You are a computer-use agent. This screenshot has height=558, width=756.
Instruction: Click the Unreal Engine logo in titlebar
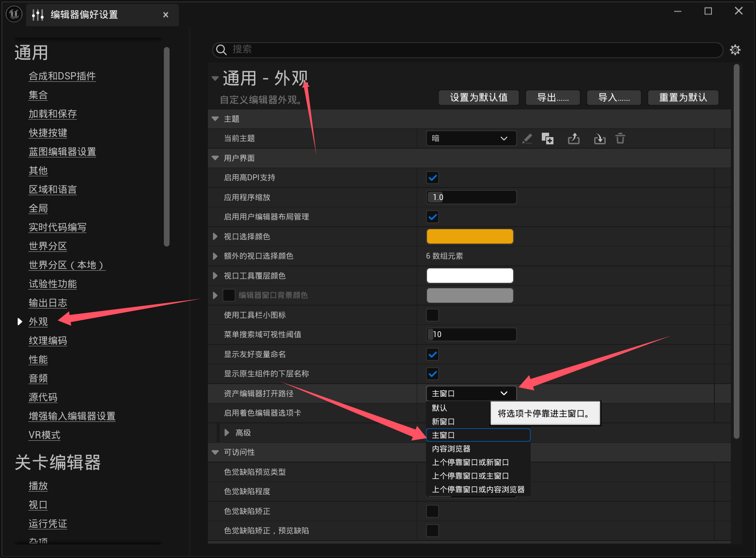(x=14, y=14)
